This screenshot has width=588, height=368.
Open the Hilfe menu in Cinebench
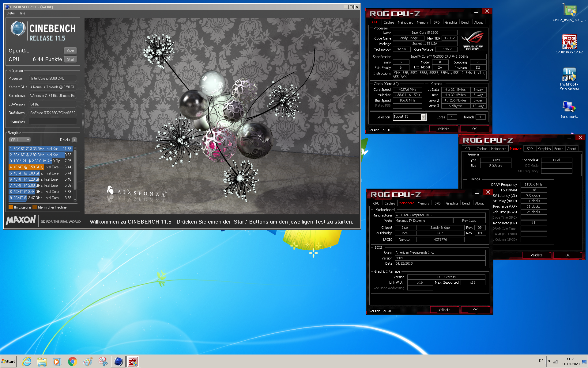(x=22, y=13)
